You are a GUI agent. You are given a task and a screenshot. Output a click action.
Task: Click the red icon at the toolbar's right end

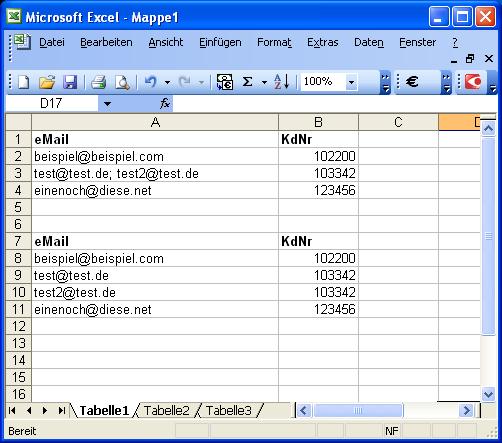(x=473, y=82)
